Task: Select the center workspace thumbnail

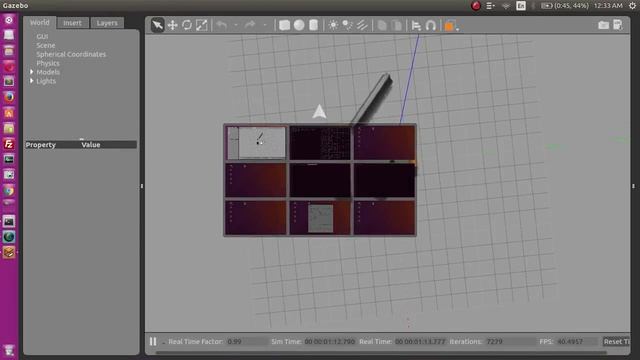Action: pos(320,180)
